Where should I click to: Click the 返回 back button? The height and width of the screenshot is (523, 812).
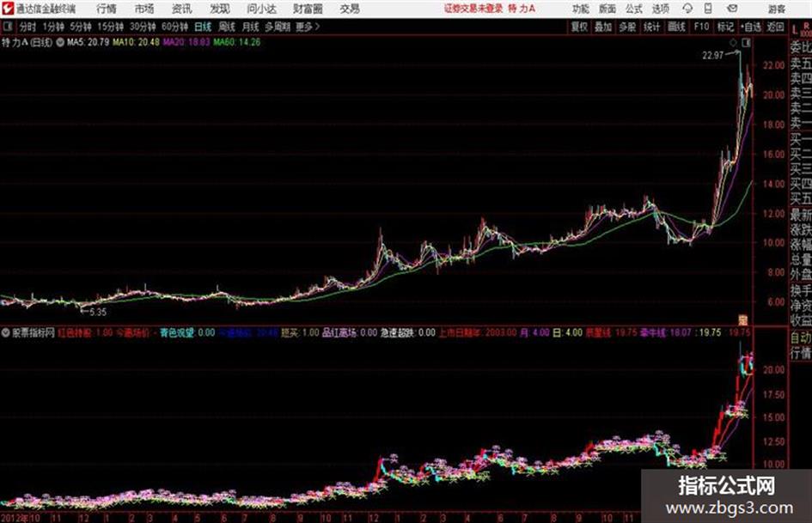tap(775, 27)
